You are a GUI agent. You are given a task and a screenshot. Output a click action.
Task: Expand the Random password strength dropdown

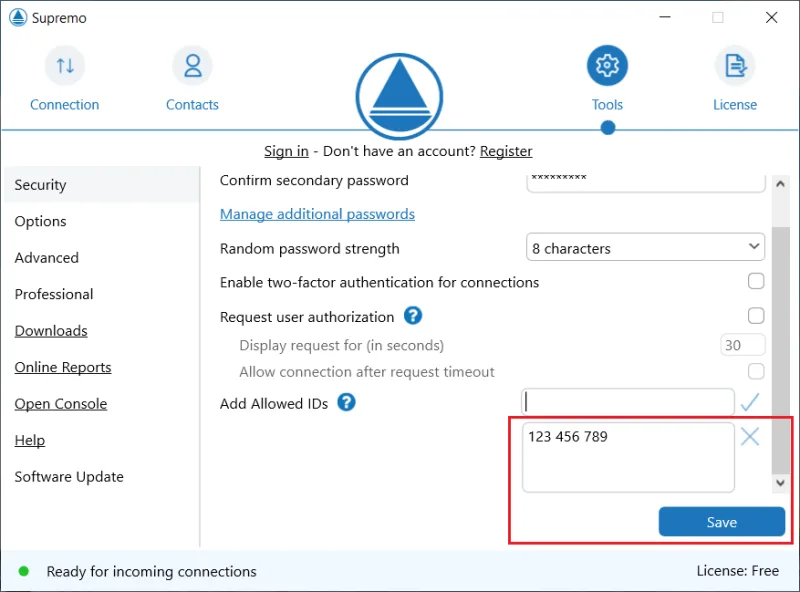[645, 248]
